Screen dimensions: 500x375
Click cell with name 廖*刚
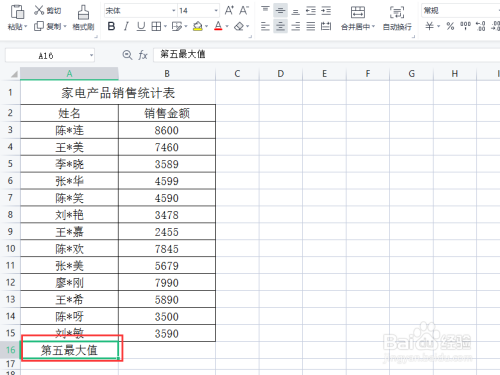click(x=69, y=283)
